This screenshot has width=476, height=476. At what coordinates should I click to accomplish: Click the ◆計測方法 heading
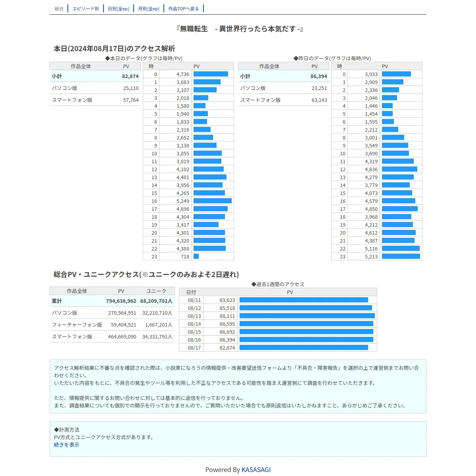pyautogui.click(x=67, y=430)
